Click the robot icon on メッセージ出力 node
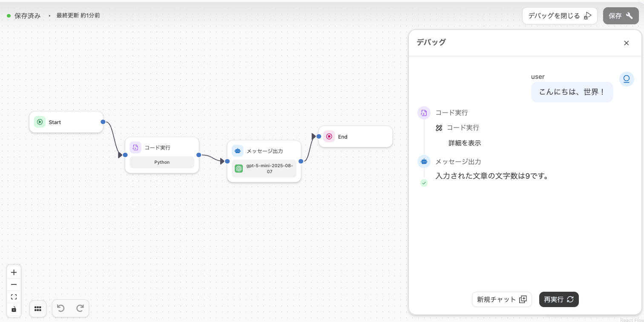 pos(238,151)
